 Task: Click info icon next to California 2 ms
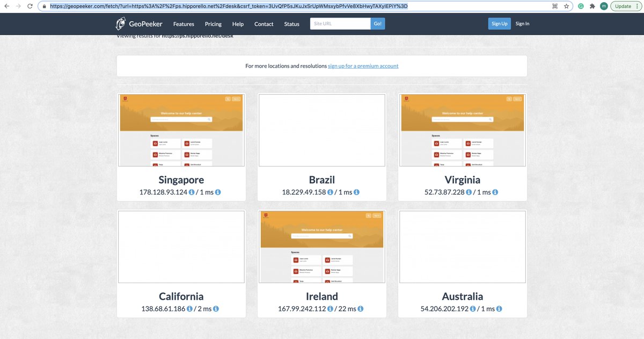(x=216, y=309)
